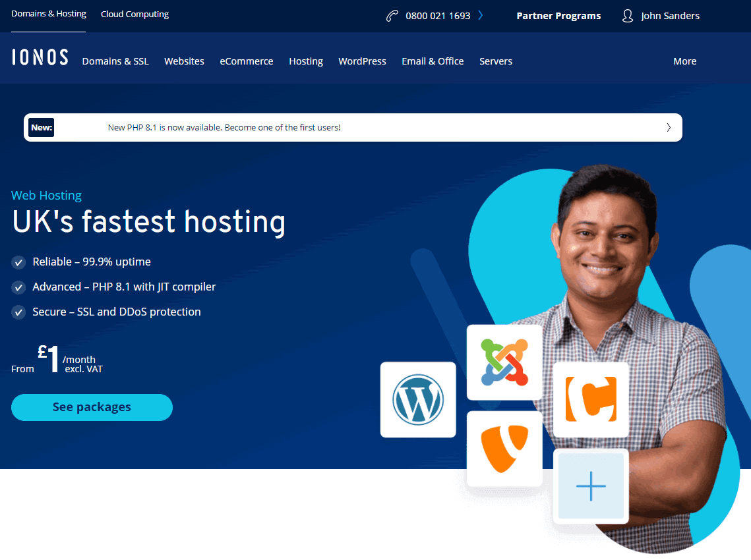Image resolution: width=751 pixels, height=560 pixels.
Task: Click the IONOS logo
Action: [40, 57]
